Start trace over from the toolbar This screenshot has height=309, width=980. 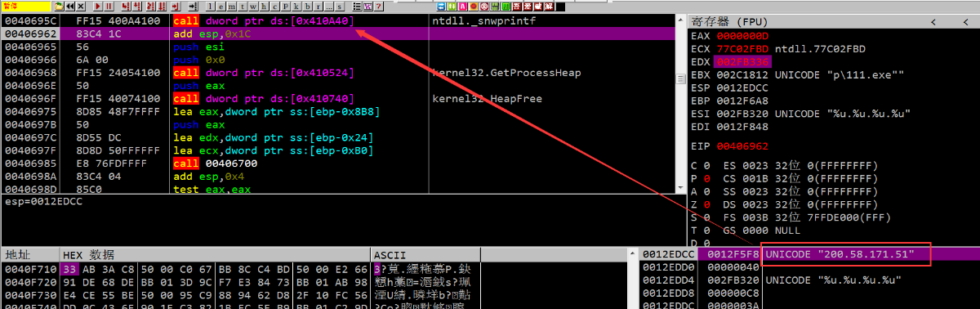pyautogui.click(x=162, y=7)
